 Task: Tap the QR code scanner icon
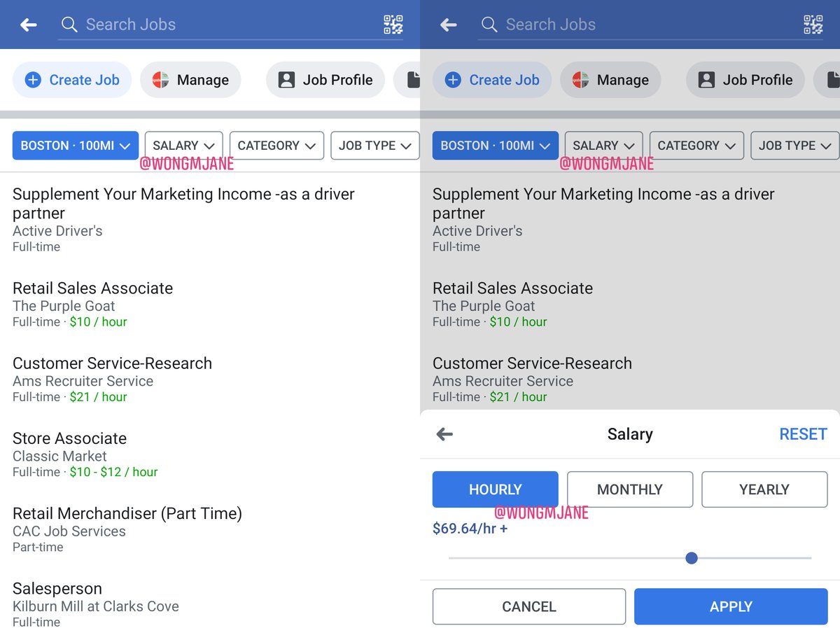(394, 24)
